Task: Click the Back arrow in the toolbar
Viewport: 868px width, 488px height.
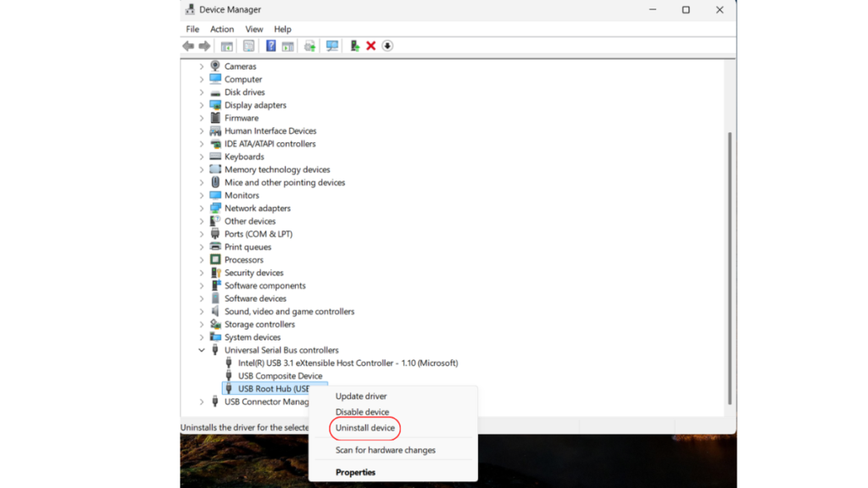Action: coord(188,46)
